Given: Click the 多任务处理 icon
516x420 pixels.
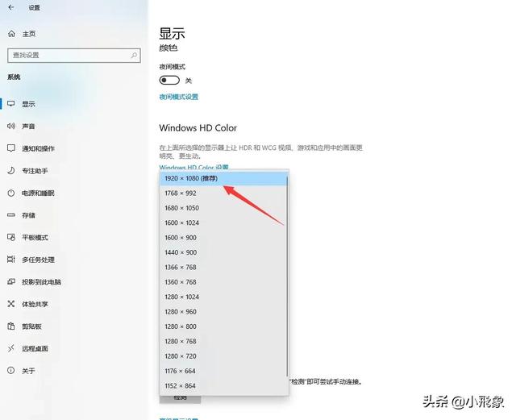Looking at the screenshot, I should click(x=11, y=260).
